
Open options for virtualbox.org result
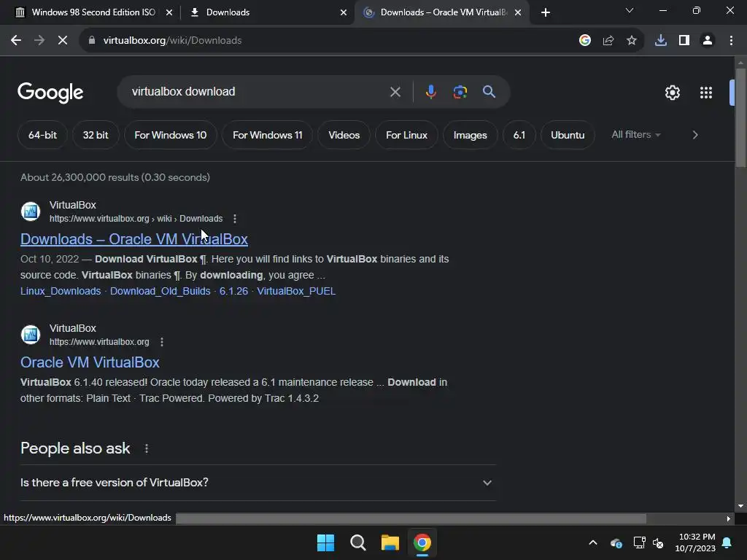click(x=161, y=342)
